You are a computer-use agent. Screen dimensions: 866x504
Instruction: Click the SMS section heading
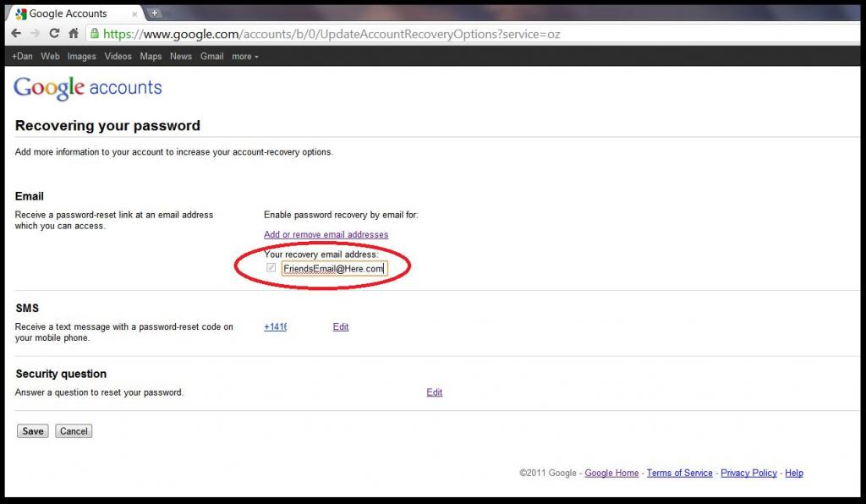tap(27, 308)
